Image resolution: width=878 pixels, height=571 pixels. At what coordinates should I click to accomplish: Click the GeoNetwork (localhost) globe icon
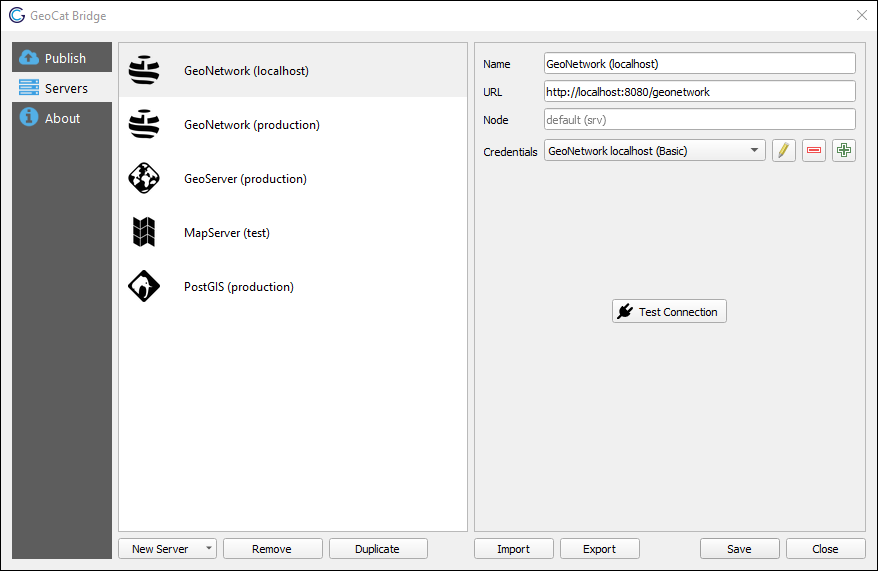[144, 70]
